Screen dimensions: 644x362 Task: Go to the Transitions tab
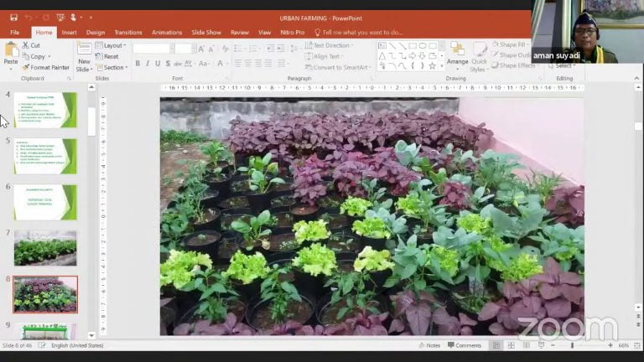[128, 33]
